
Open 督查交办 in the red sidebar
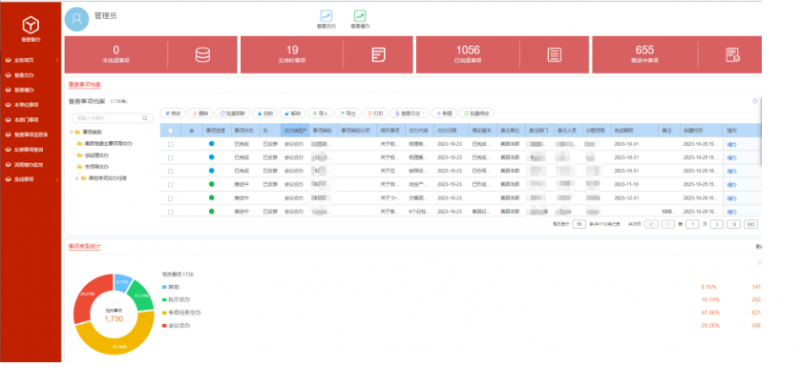point(24,75)
